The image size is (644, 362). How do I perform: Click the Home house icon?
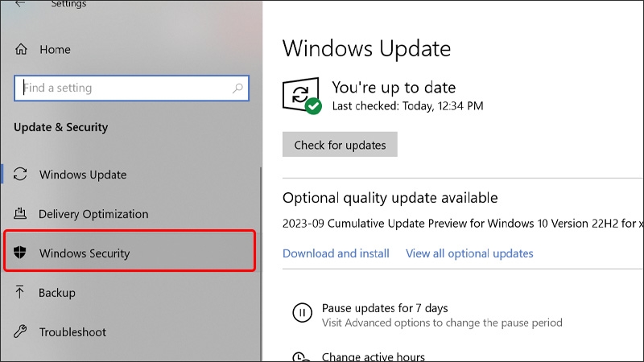[x=21, y=49]
